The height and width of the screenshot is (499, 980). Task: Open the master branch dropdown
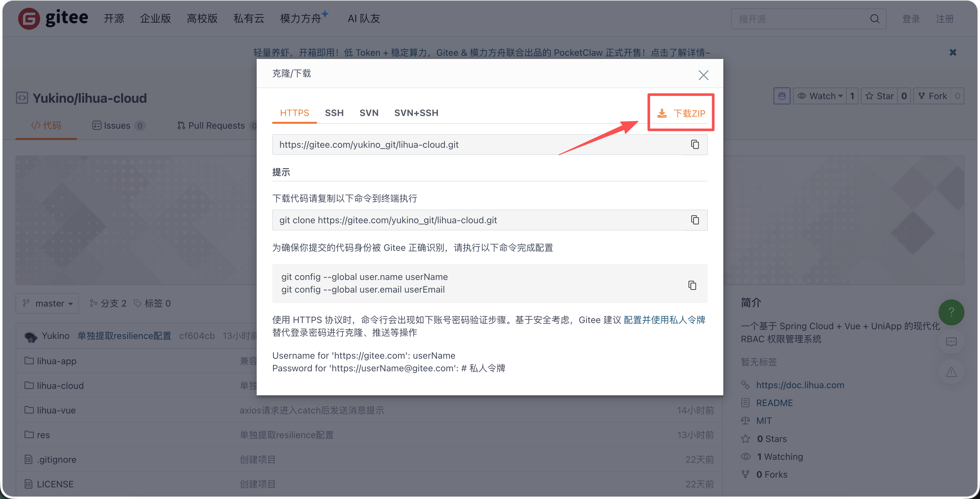tap(47, 303)
